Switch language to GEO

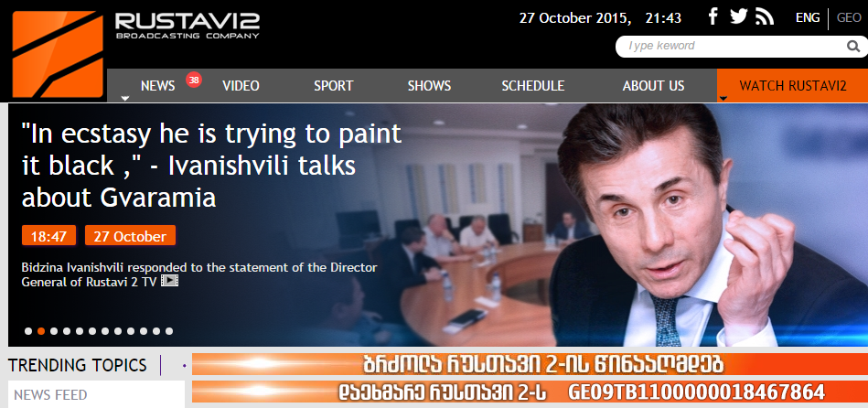pyautogui.click(x=849, y=17)
